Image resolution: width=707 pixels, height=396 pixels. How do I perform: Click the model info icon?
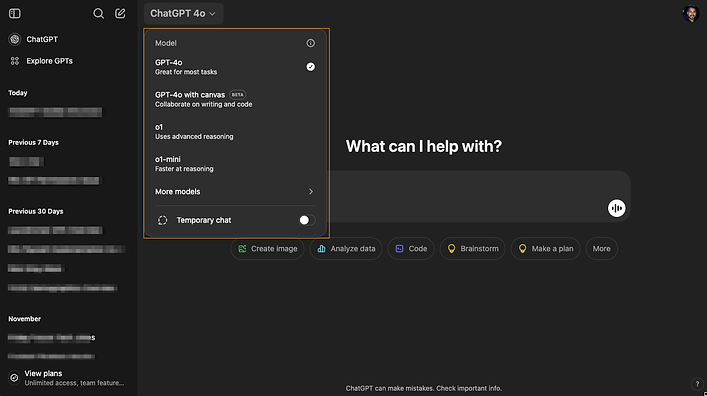(x=311, y=43)
